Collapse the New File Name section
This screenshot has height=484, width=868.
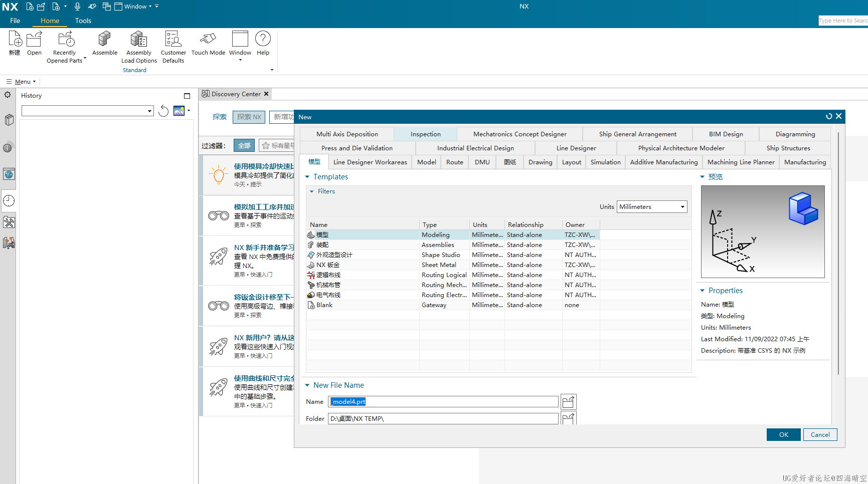(307, 385)
